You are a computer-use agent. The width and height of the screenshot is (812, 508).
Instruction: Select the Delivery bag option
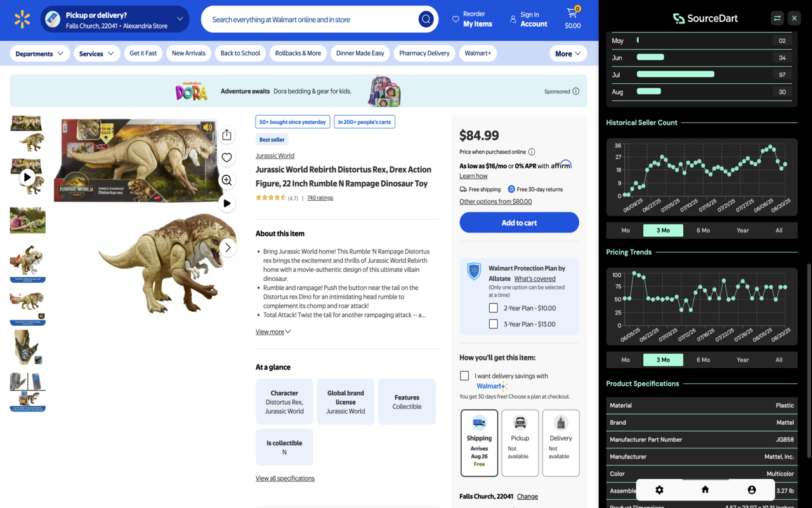[560, 443]
